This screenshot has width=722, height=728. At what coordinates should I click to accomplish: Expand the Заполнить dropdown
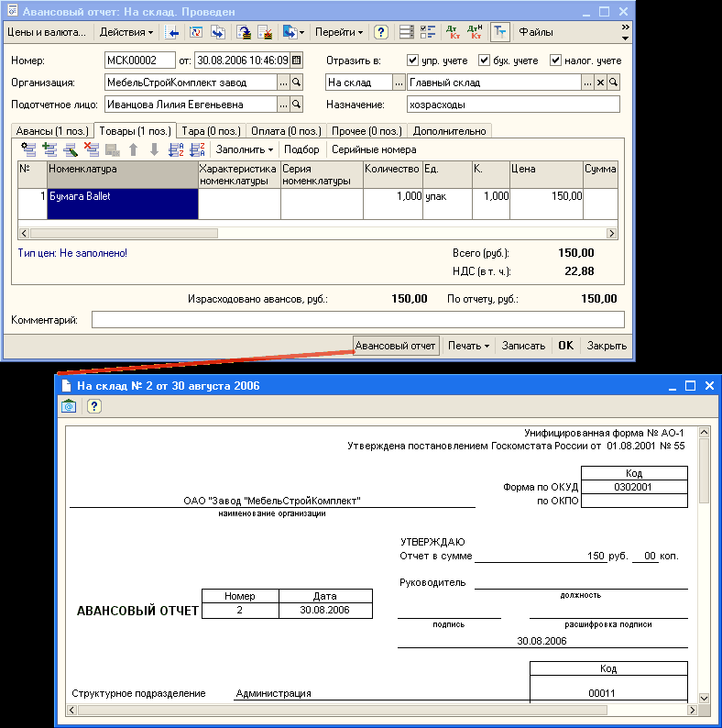tap(244, 149)
